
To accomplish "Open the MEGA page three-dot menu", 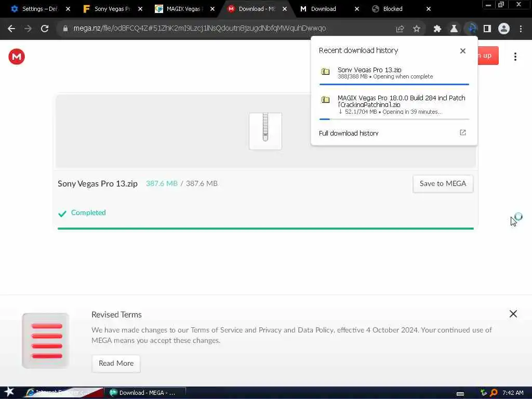I will 515,57.
